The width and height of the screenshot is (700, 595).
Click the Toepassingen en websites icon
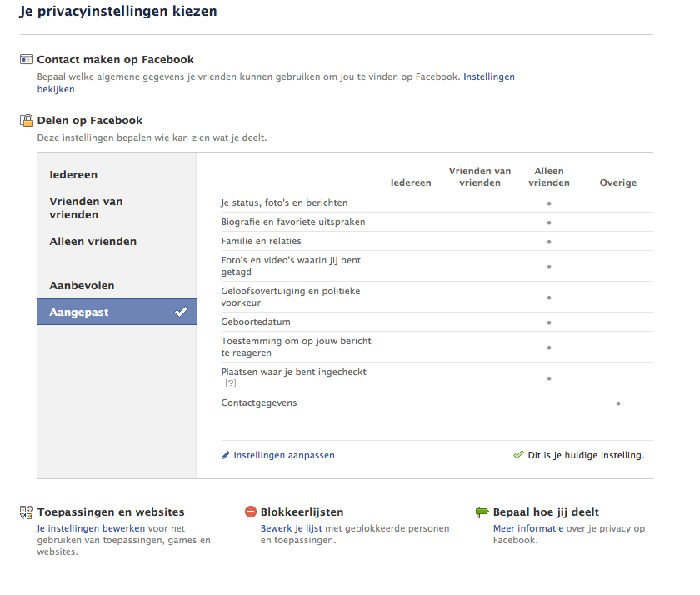coord(27,512)
